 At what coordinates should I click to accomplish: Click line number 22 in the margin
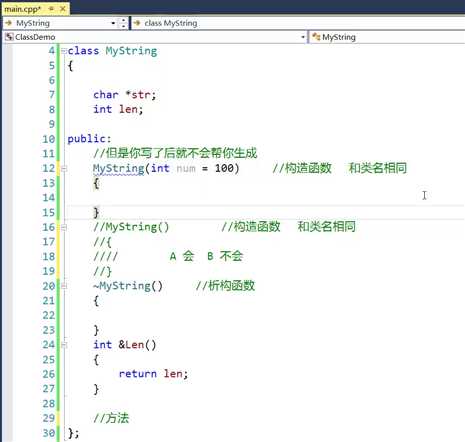(x=49, y=315)
